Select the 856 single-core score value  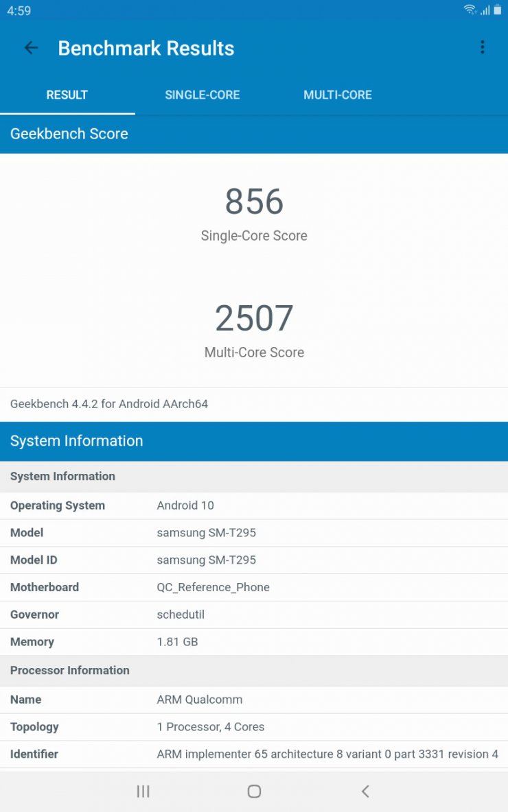click(254, 201)
